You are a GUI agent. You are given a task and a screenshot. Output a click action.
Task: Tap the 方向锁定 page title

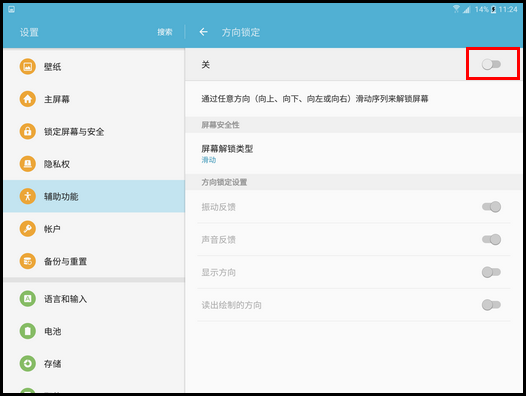241,32
